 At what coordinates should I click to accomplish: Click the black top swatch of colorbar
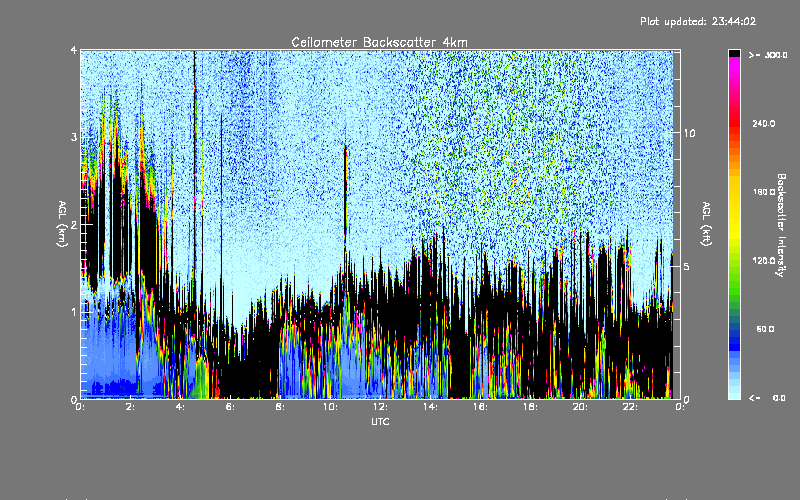(x=734, y=53)
